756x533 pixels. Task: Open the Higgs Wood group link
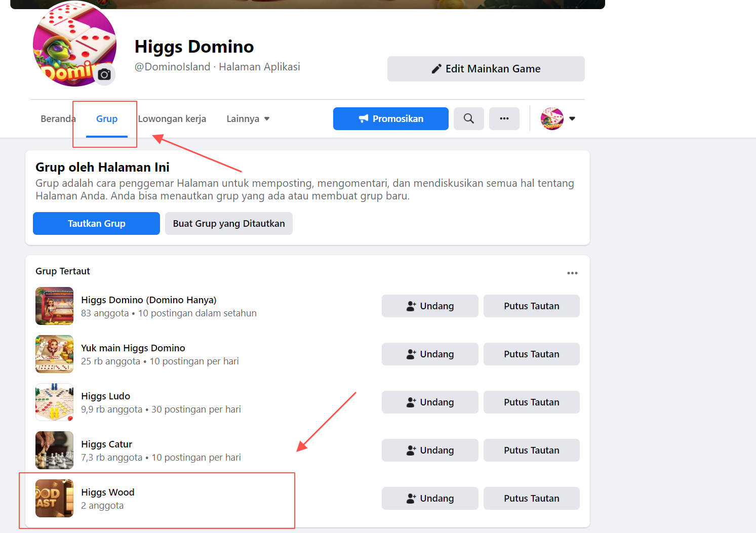click(108, 493)
